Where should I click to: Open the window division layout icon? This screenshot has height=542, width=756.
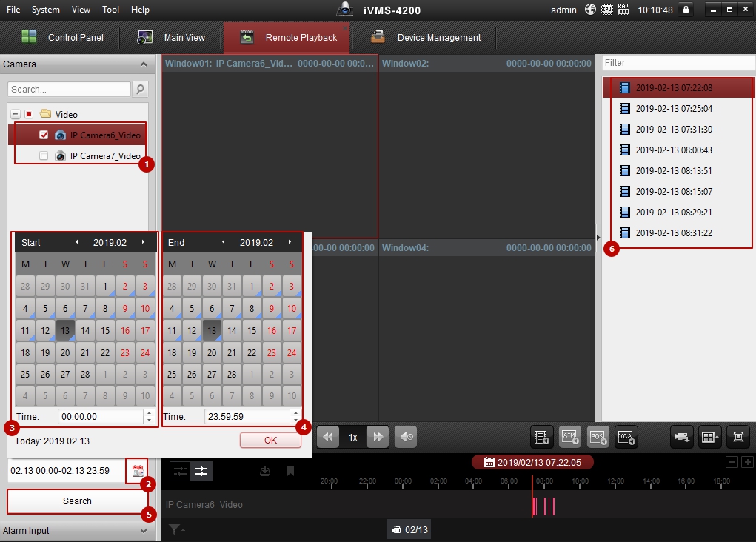[709, 437]
